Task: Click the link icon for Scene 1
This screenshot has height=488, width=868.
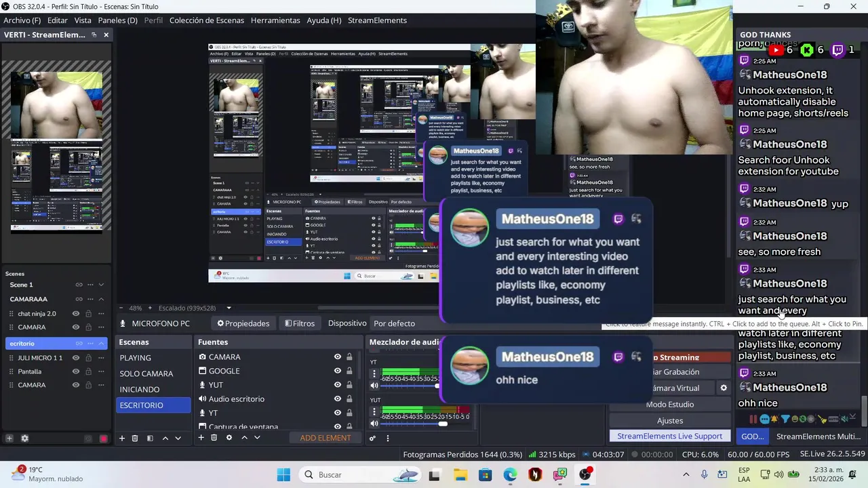Action: click(x=79, y=285)
